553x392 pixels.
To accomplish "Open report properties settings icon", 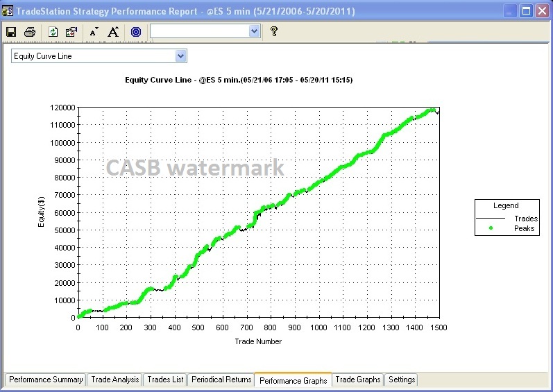I will coord(71,32).
